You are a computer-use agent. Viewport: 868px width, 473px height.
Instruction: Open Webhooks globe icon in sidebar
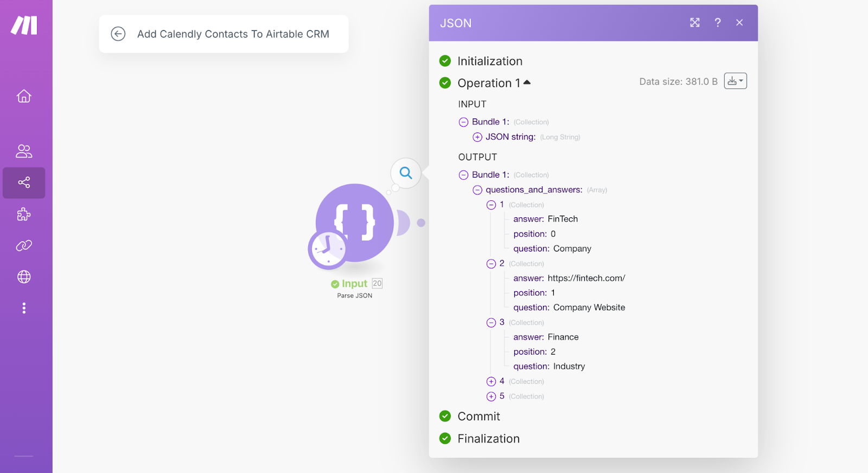point(24,277)
